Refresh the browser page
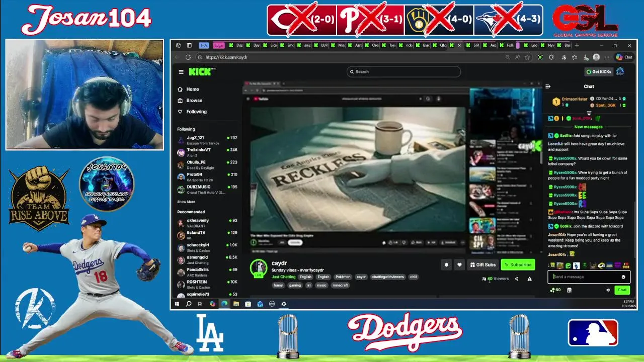The width and height of the screenshot is (644, 362). click(188, 57)
